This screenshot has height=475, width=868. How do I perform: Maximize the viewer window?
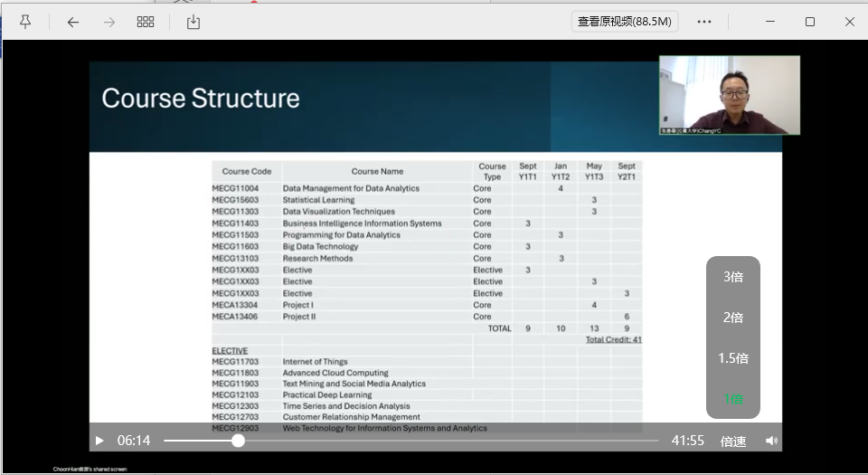point(809,22)
